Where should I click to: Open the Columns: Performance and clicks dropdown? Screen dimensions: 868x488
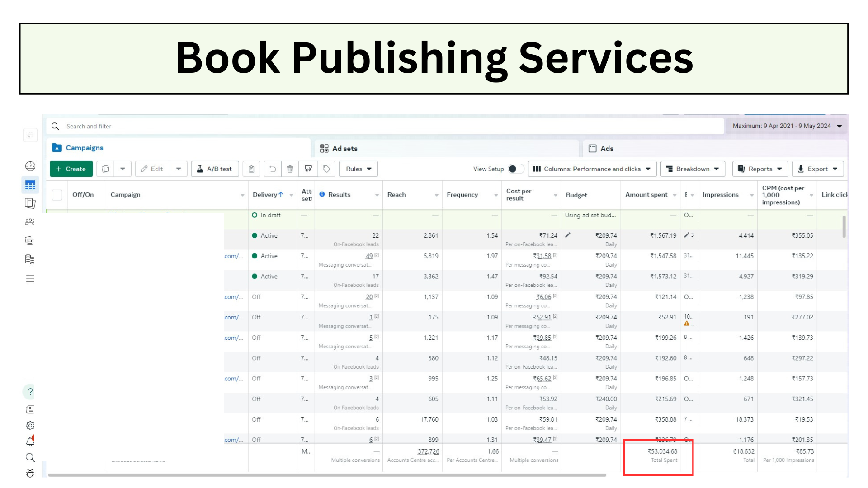point(592,169)
